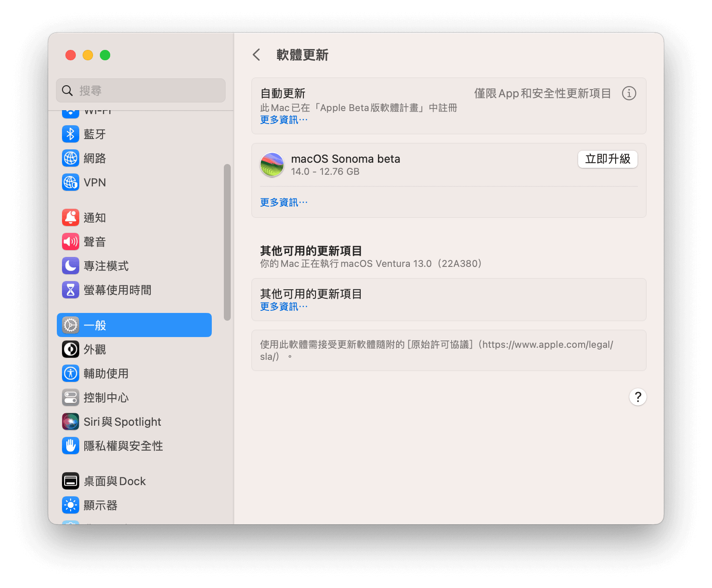This screenshot has width=712, height=588.
Task: Select 隱私權與安全性 in the sidebar
Action: pyautogui.click(x=134, y=446)
